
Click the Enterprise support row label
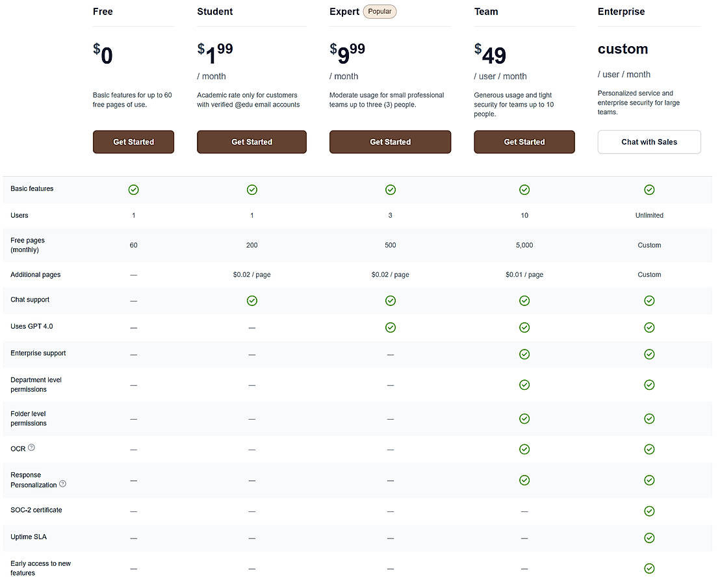pyautogui.click(x=38, y=353)
